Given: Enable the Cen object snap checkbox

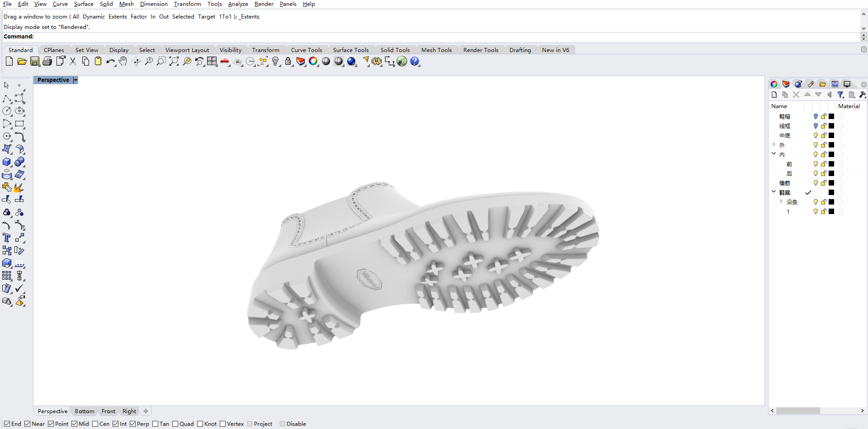Looking at the screenshot, I should (x=95, y=424).
